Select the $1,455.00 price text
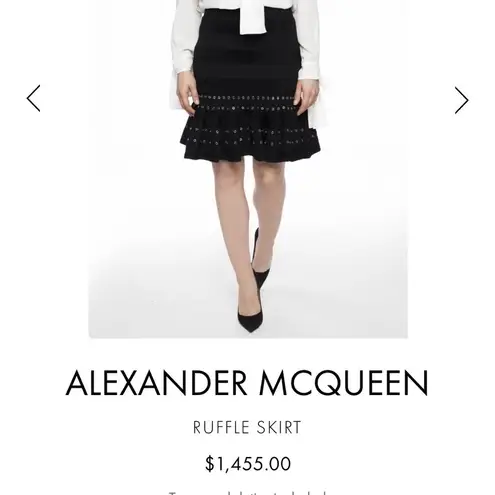This screenshot has height=495, width=495. [x=248, y=464]
